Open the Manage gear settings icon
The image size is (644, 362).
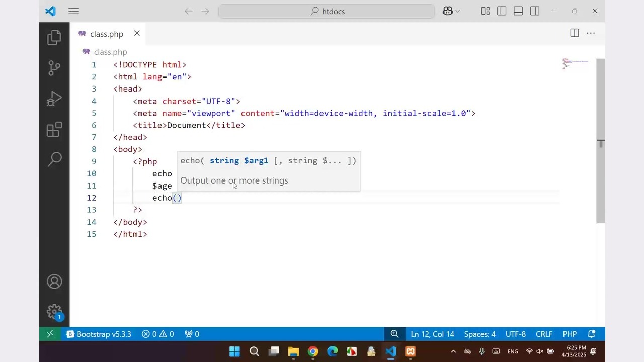coord(54,312)
